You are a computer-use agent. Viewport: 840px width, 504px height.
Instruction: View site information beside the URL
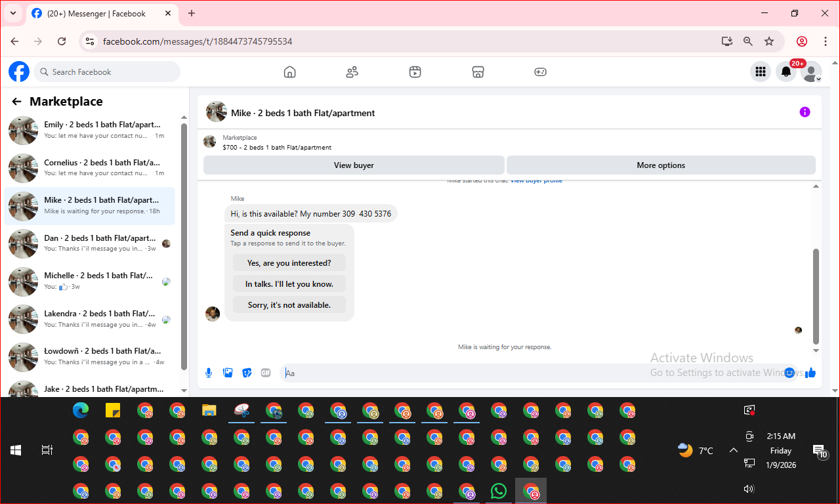pyautogui.click(x=91, y=41)
